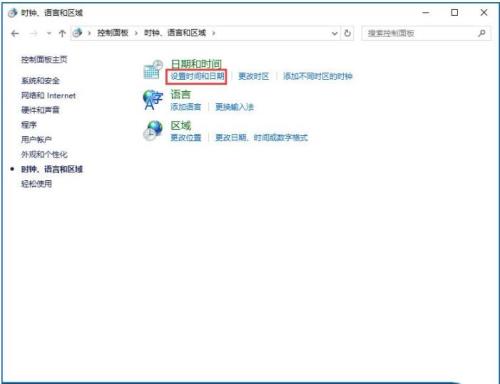Open 控制面板主页 in the sidebar
The width and height of the screenshot is (500, 384).
click(x=44, y=60)
